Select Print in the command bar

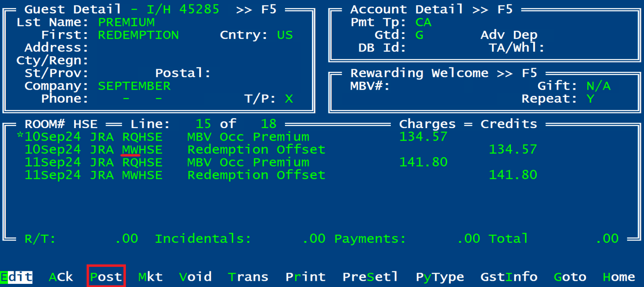click(305, 277)
